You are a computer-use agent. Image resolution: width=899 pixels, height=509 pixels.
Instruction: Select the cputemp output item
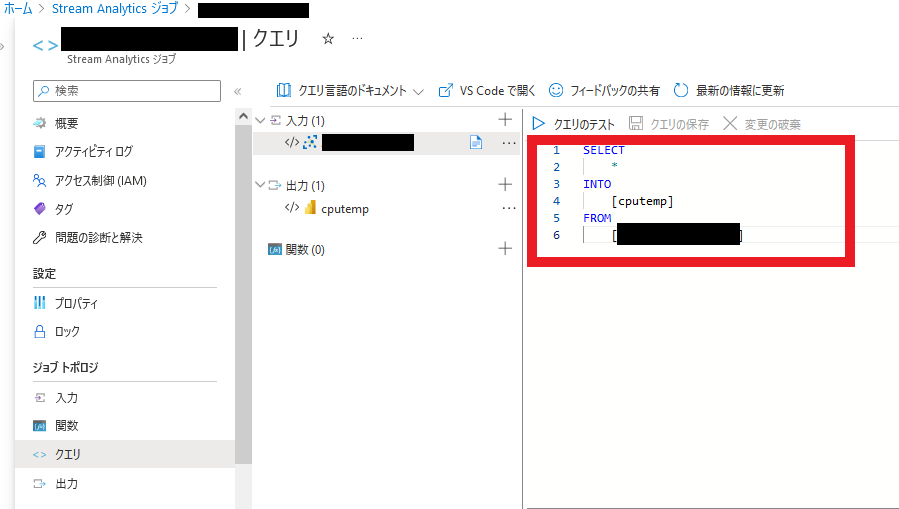click(x=345, y=208)
